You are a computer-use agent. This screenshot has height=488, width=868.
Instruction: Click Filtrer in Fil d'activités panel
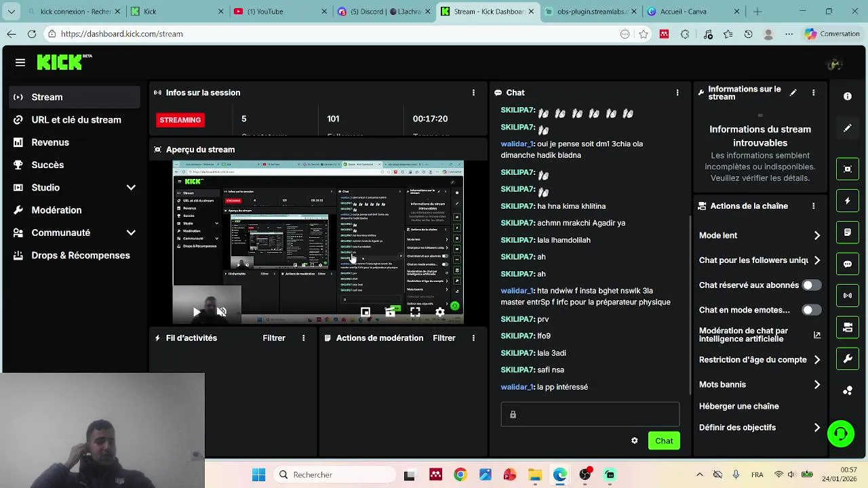pyautogui.click(x=274, y=338)
